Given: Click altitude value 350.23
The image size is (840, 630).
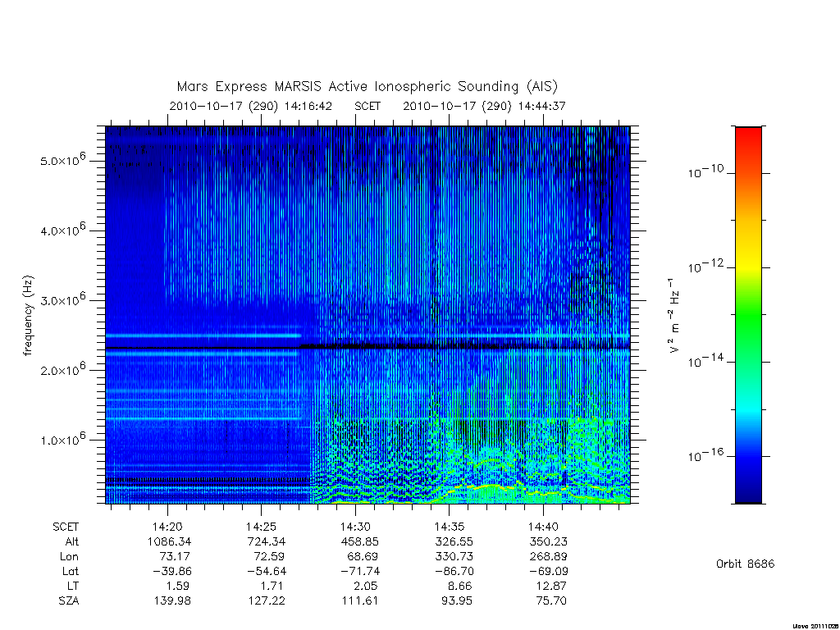Looking at the screenshot, I should pyautogui.click(x=548, y=541).
